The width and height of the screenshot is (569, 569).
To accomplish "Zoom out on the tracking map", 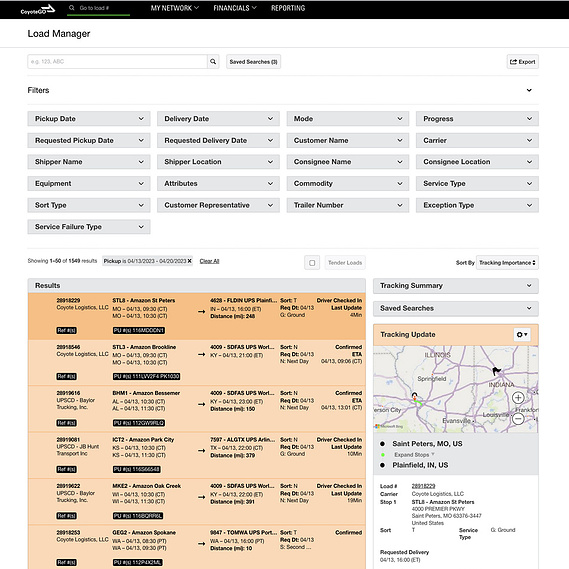I will (518, 419).
